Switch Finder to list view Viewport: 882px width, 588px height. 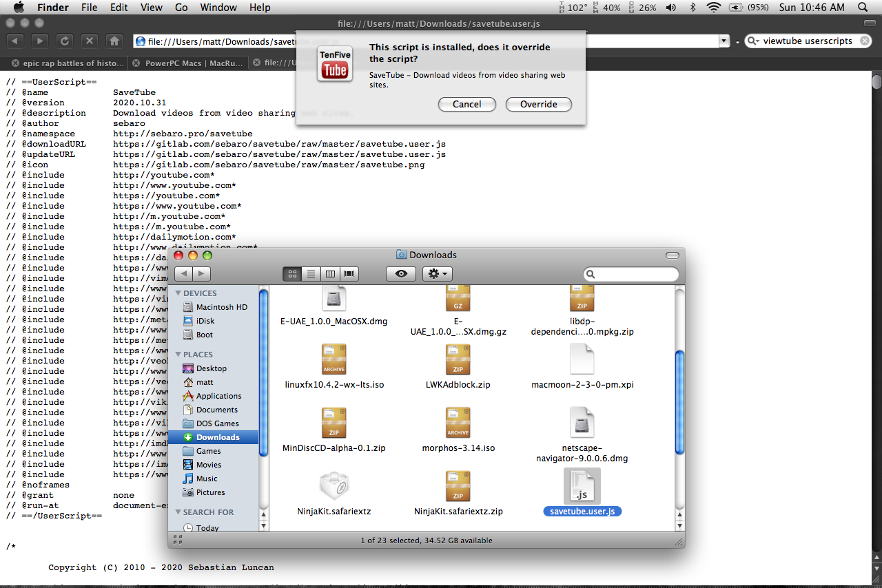coord(311,274)
